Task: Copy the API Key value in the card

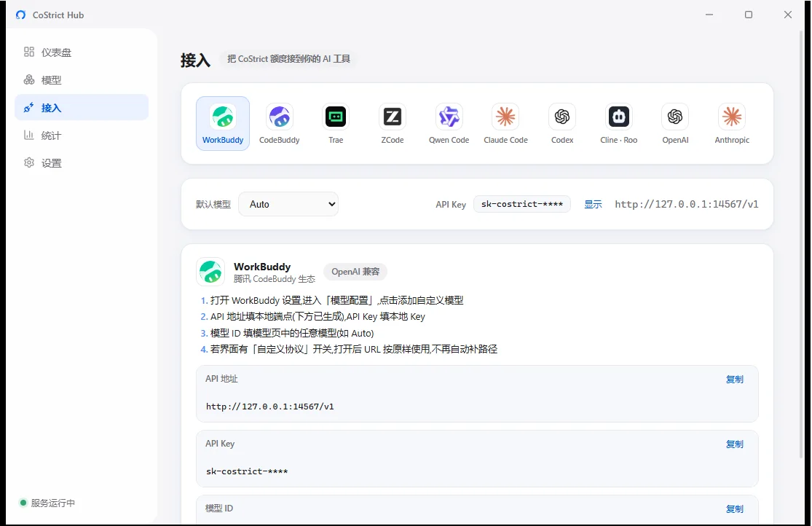Action: (734, 444)
